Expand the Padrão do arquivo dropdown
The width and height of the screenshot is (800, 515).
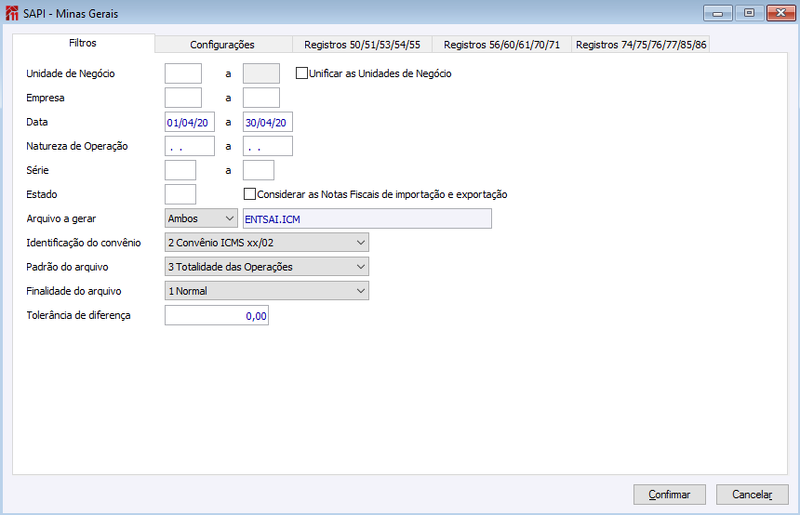[266, 266]
